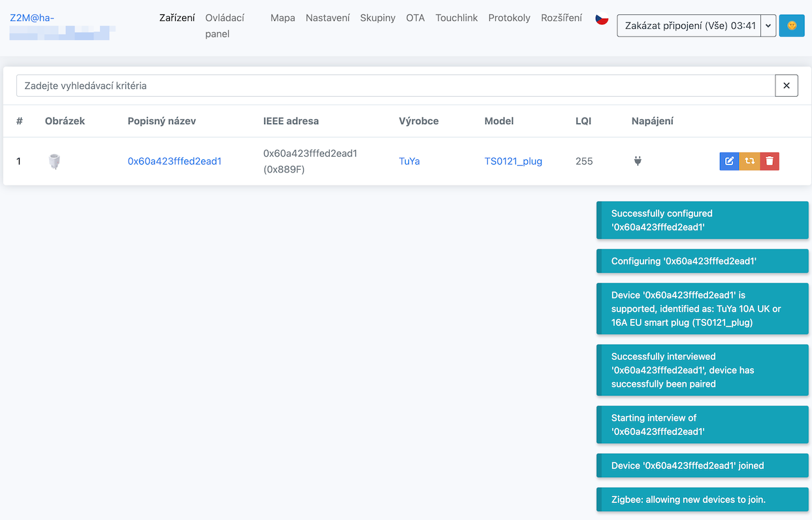Click the mains power icon in Napájení column
Viewport: 812px width, 520px height.
pos(637,161)
